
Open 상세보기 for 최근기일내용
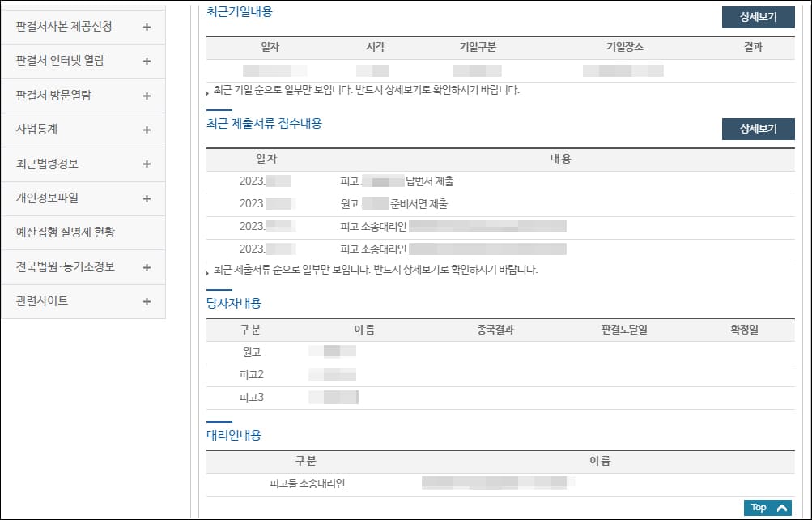(758, 17)
